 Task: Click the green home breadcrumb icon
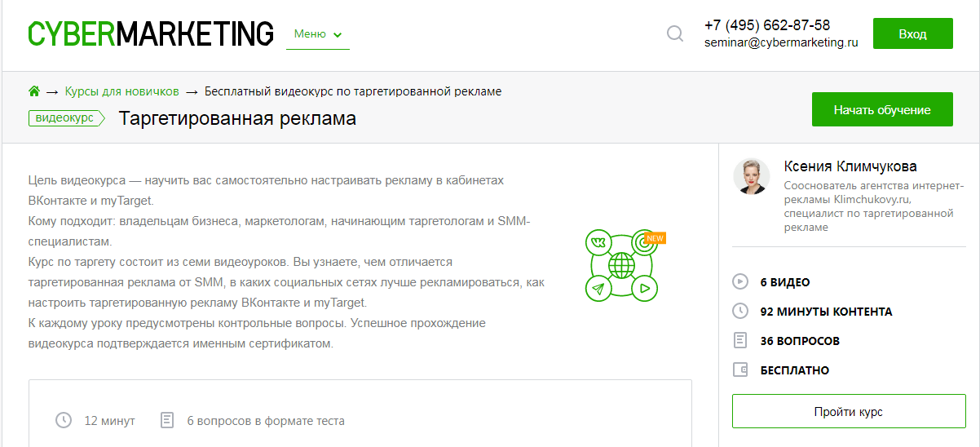point(34,91)
